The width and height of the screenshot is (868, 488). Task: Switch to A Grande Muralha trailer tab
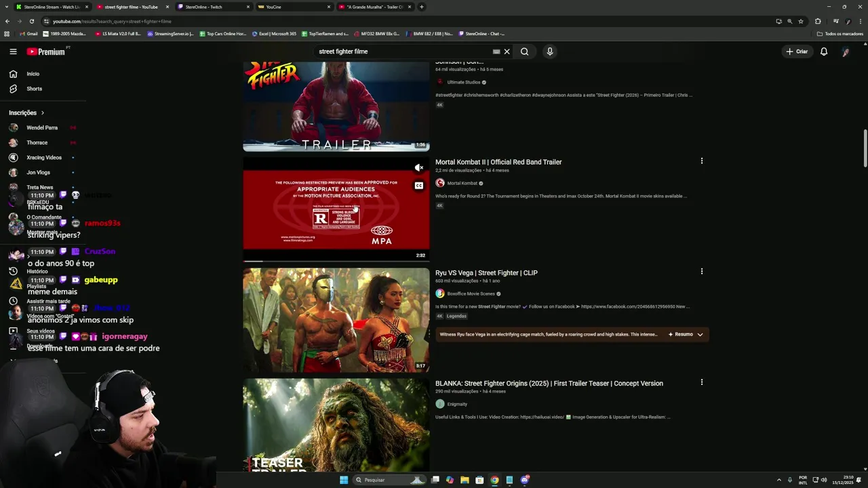point(375,7)
